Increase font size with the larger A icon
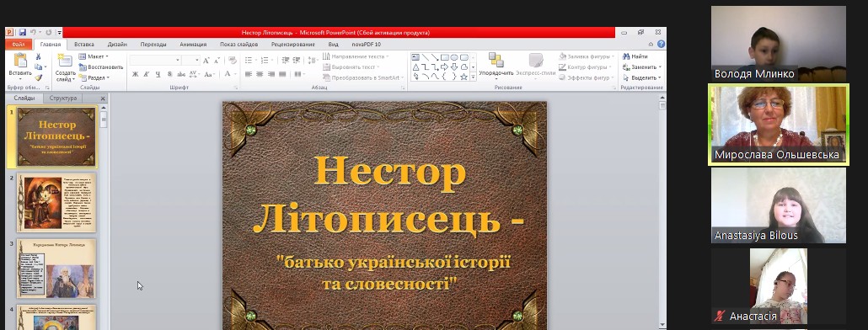This screenshot has width=868, height=330. click(x=206, y=61)
